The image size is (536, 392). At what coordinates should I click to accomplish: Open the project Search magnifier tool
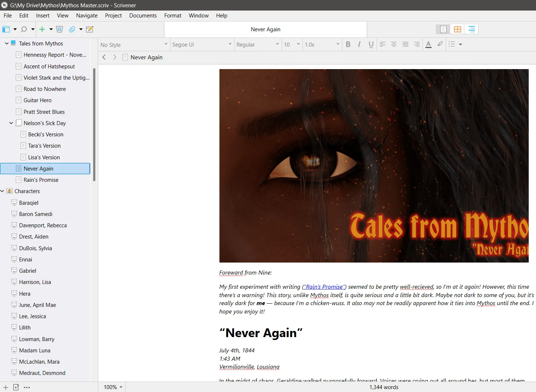coord(24,29)
